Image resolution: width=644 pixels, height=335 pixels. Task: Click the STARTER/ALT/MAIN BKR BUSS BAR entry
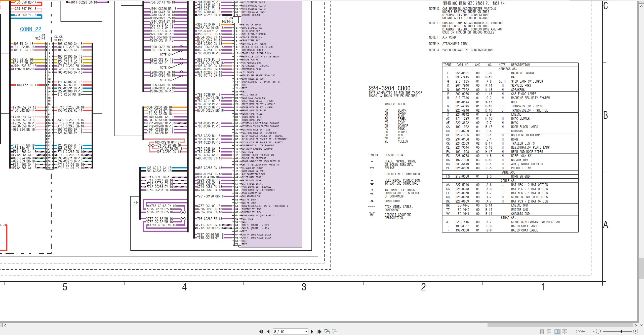pyautogui.click(x=535, y=222)
